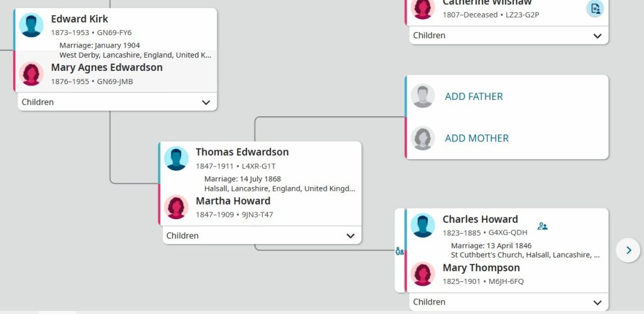The image size is (644, 314).
Task: Expand Children under Catherine Wilshaw's card
Action: [x=509, y=36]
